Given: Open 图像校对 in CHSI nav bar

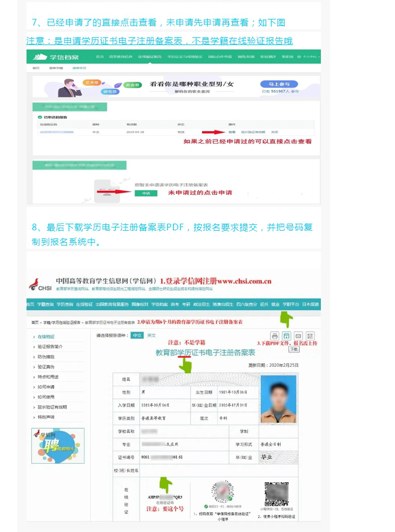Looking at the screenshot, I should pyautogui.click(x=140, y=304).
